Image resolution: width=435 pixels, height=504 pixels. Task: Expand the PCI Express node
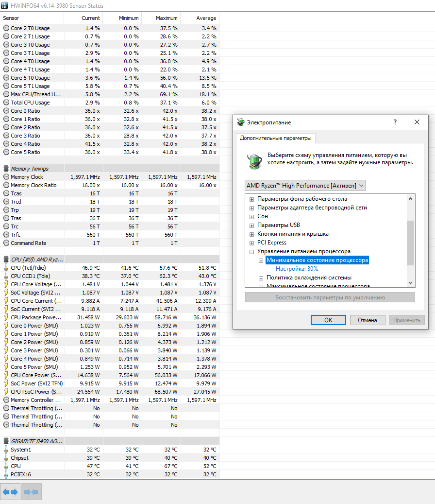coord(251,243)
